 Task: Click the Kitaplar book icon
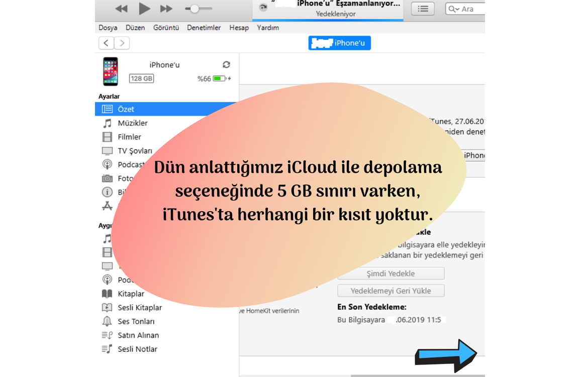pyautogui.click(x=107, y=294)
